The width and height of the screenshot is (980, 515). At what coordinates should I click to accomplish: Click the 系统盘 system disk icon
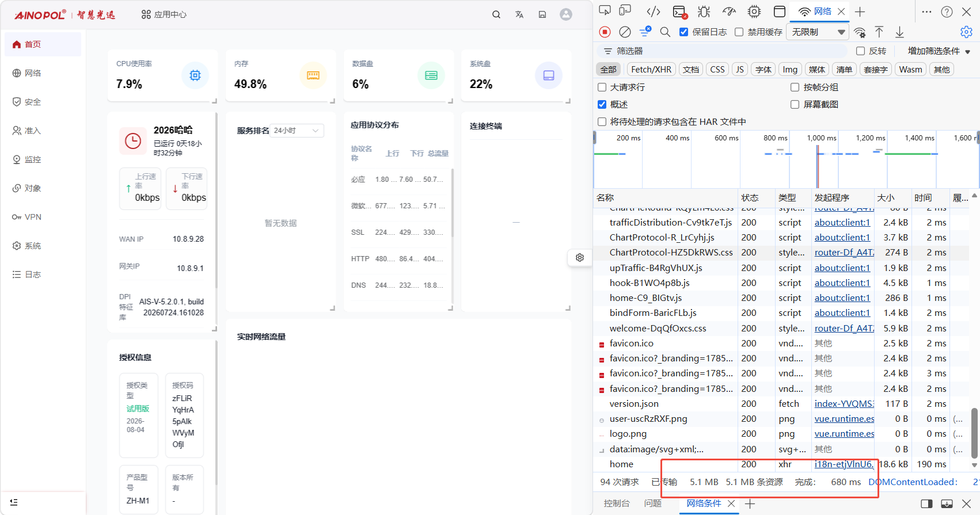[x=549, y=75]
